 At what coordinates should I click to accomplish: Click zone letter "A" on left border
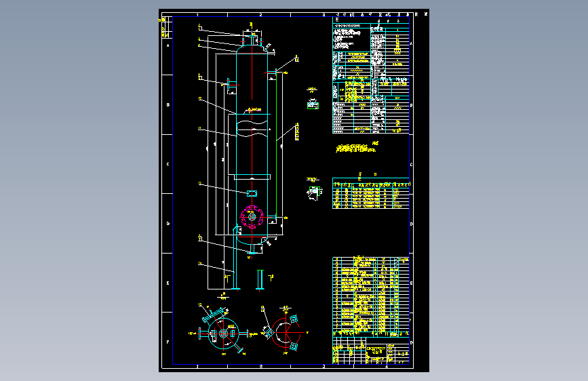coord(168,45)
